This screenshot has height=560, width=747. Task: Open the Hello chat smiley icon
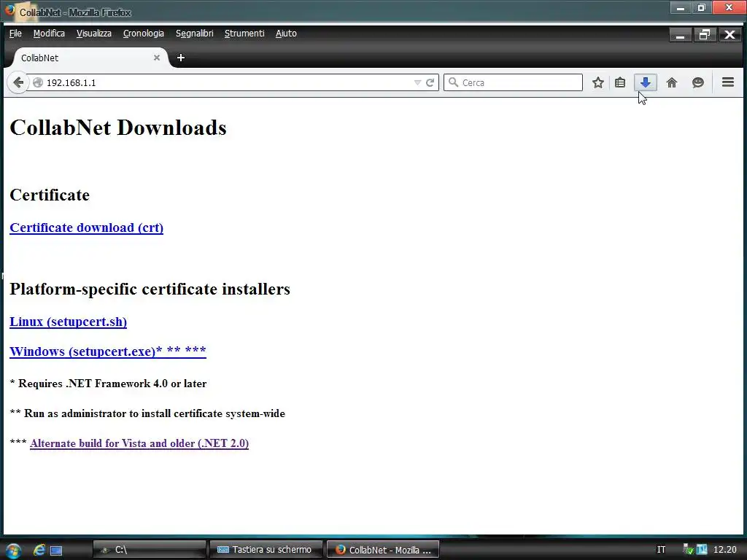pyautogui.click(x=698, y=82)
